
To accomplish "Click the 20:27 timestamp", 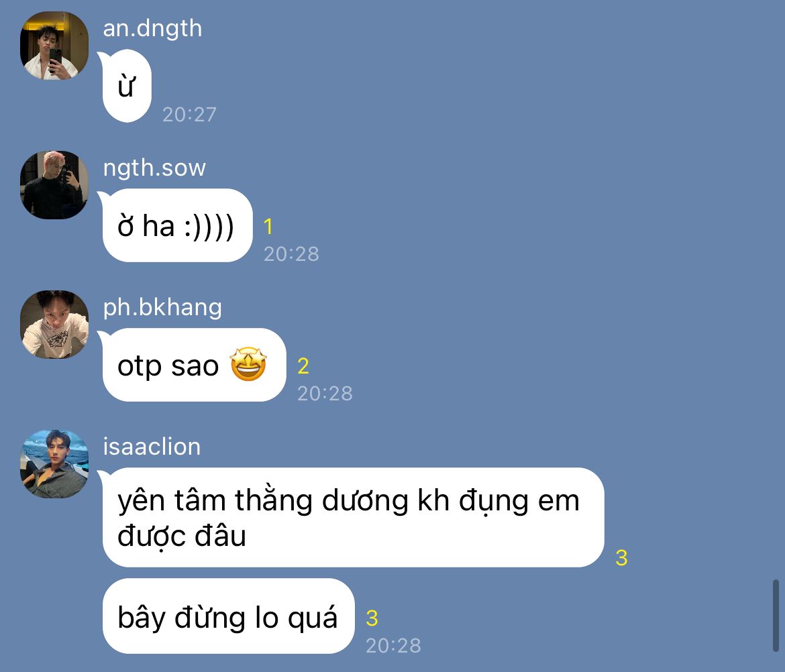I will point(189,115).
